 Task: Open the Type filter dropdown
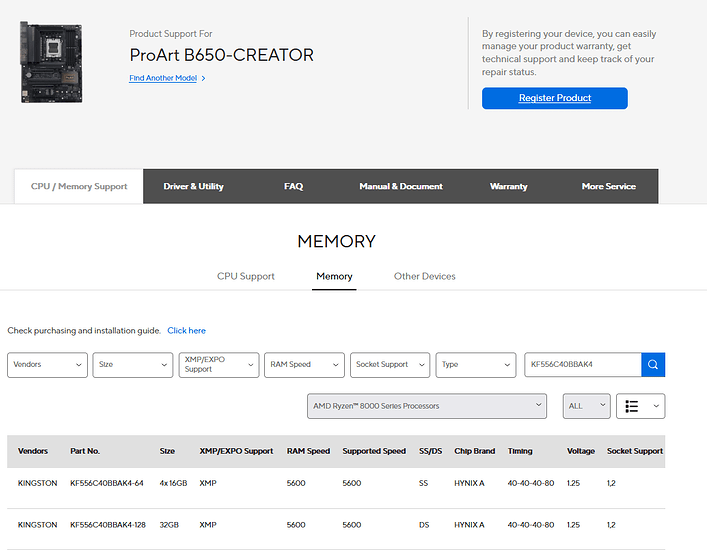coord(476,365)
